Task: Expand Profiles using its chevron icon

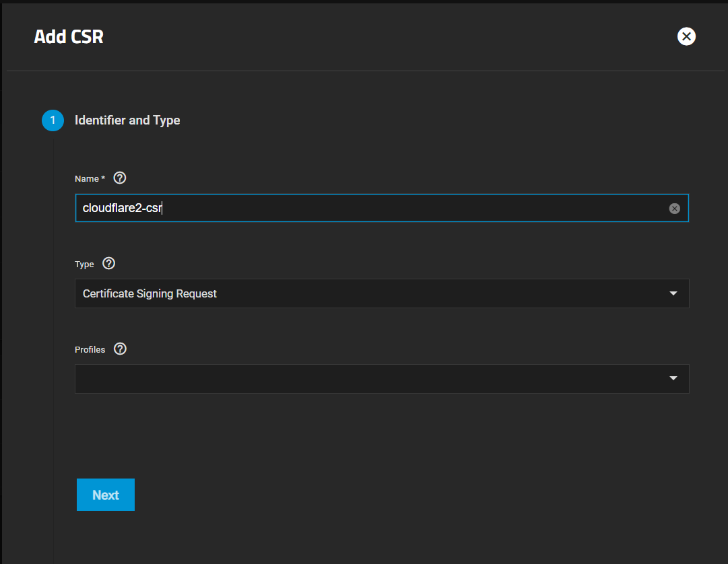Action: [x=673, y=378]
